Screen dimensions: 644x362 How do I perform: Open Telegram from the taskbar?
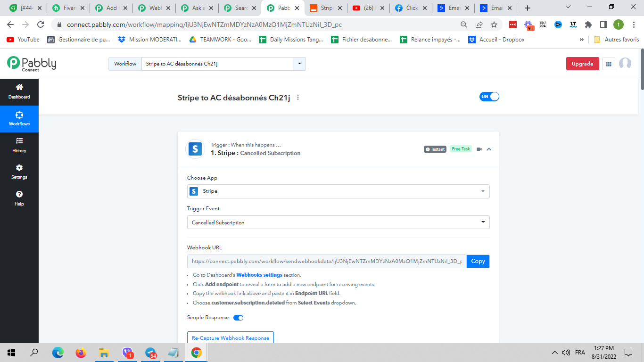click(x=151, y=353)
